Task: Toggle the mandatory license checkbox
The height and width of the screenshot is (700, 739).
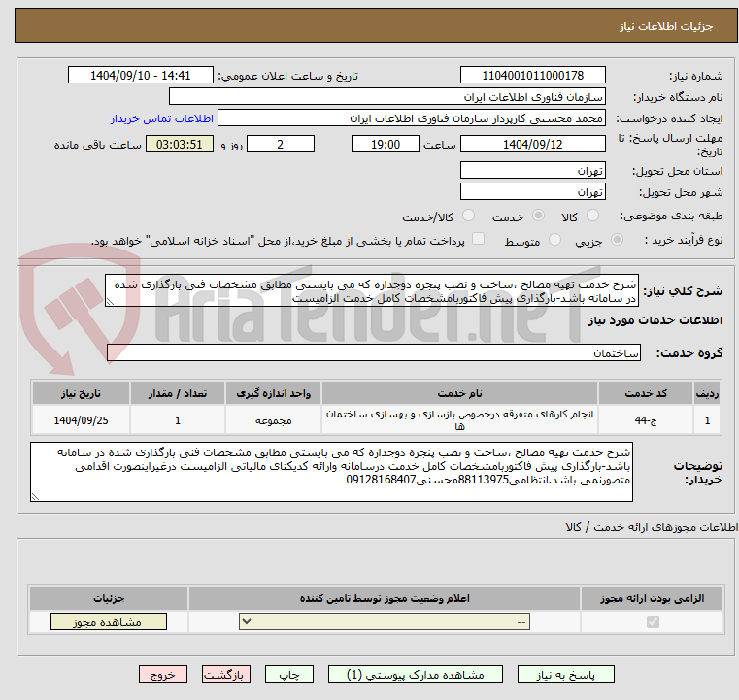Action: click(653, 621)
